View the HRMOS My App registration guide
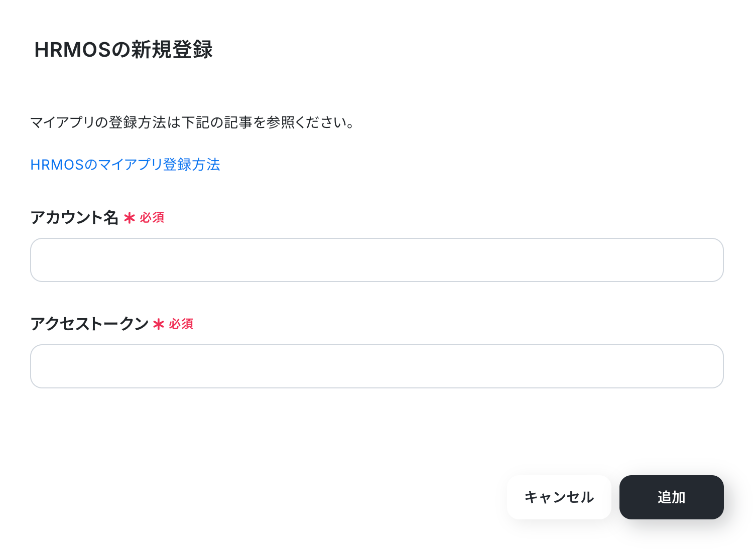The image size is (756, 552). point(125,165)
